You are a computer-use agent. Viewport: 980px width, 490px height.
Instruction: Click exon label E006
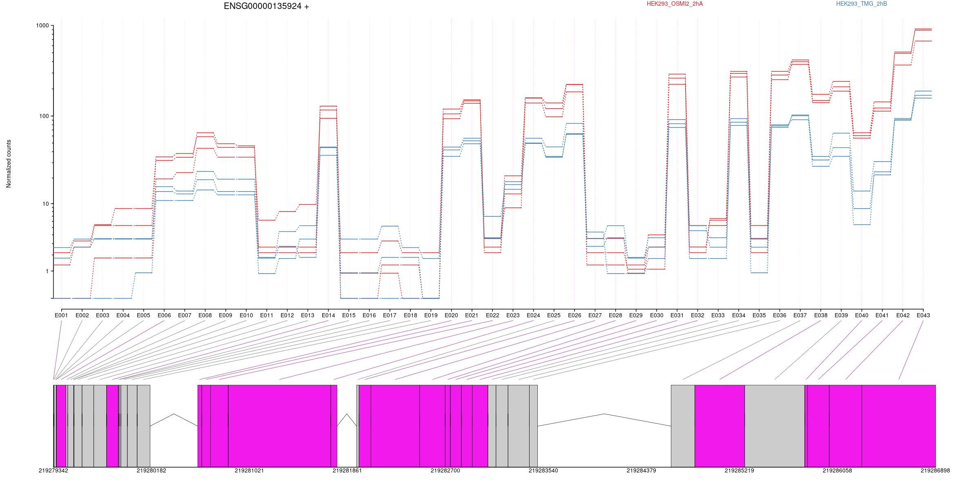(164, 315)
